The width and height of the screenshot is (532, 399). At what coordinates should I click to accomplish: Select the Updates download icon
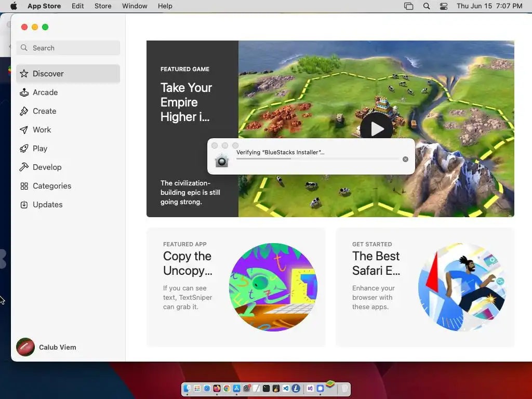tap(24, 205)
